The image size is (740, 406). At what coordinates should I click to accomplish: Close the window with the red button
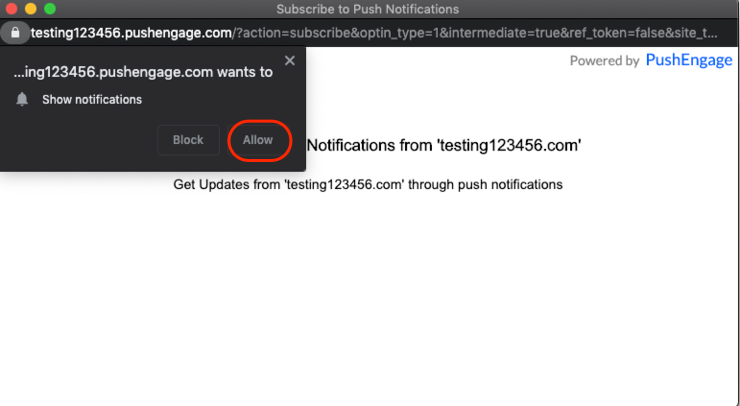point(11,8)
